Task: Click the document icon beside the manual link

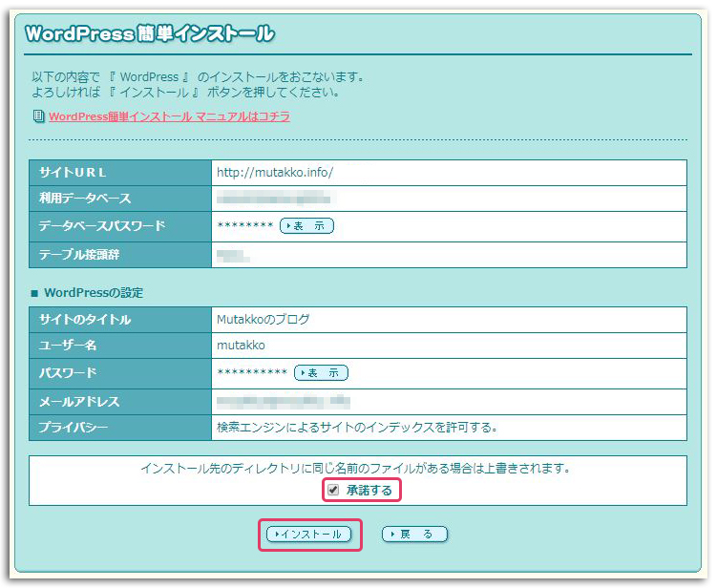Action: coord(38,116)
